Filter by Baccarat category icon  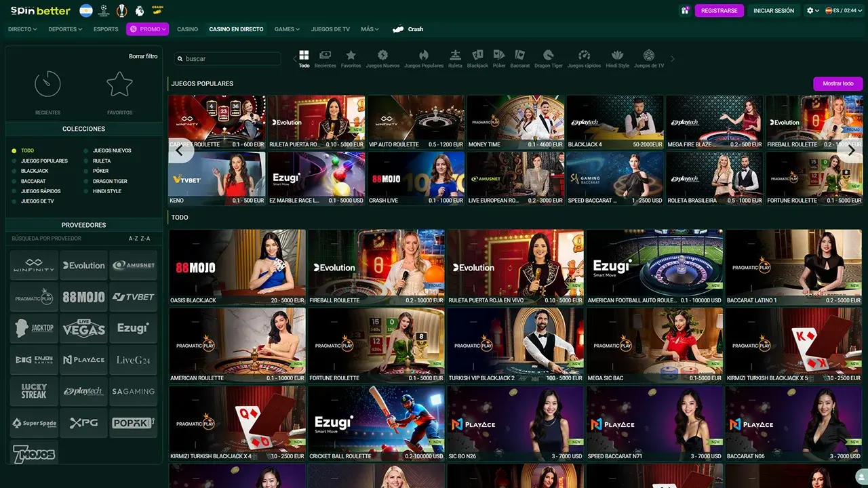520,59
